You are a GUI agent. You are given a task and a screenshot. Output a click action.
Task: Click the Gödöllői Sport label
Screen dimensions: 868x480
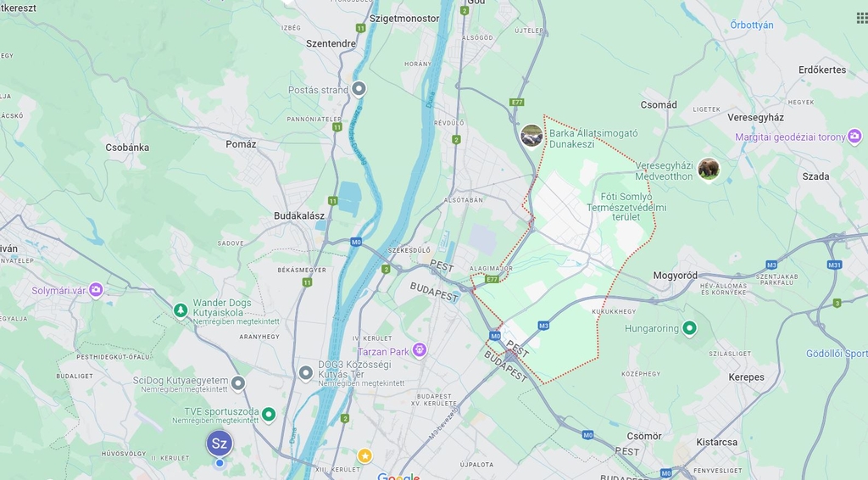[837, 354]
